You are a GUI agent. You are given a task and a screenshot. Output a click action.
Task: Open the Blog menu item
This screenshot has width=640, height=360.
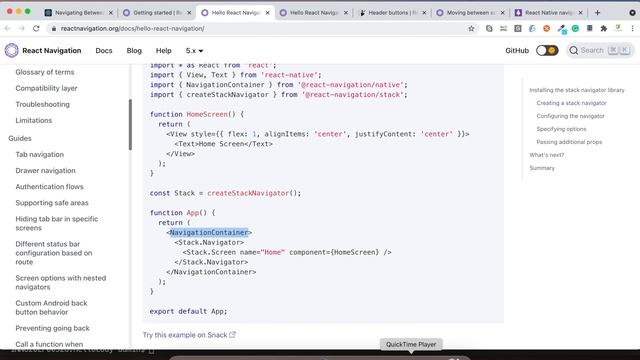point(134,51)
